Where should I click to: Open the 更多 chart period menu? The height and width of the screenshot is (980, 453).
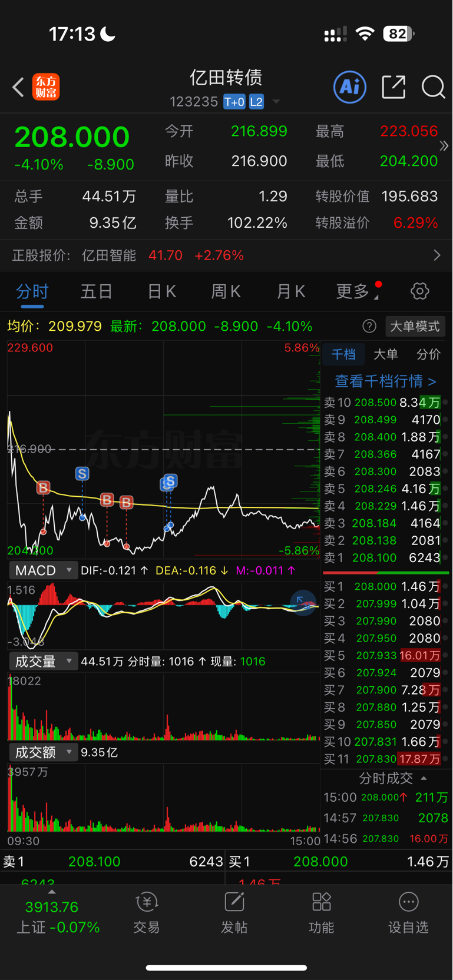[358, 291]
